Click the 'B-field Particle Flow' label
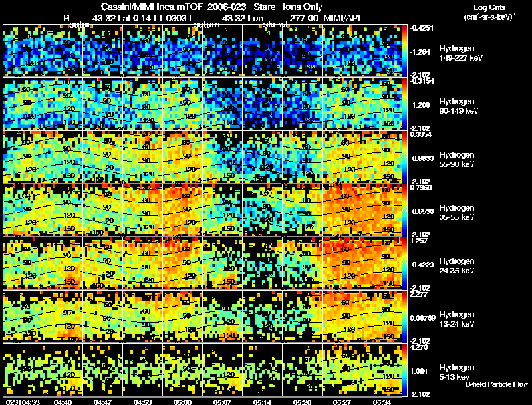This screenshot has width=532, height=405. coord(497,384)
